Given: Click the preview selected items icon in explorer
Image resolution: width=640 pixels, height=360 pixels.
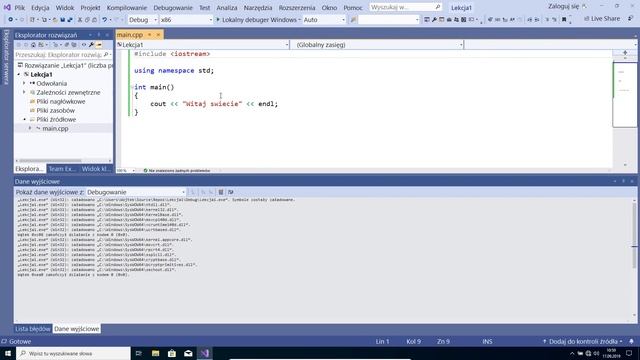Looking at the screenshot, I should pyautogui.click(x=99, y=45).
